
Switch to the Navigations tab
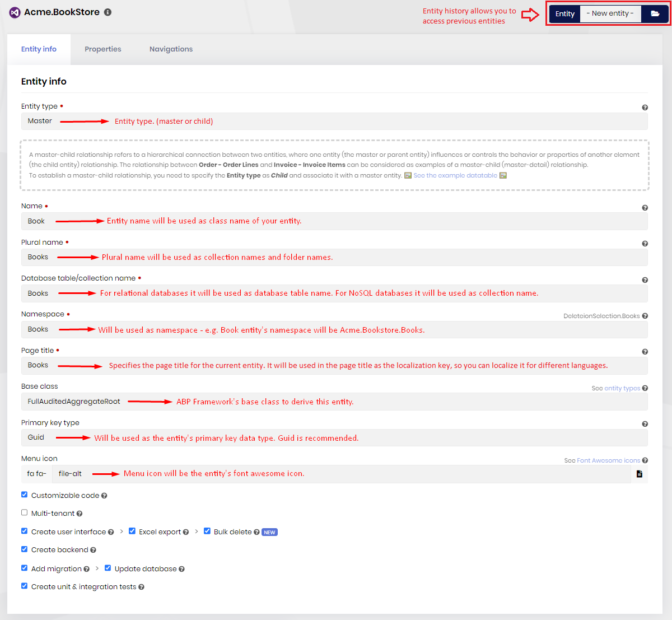point(171,49)
